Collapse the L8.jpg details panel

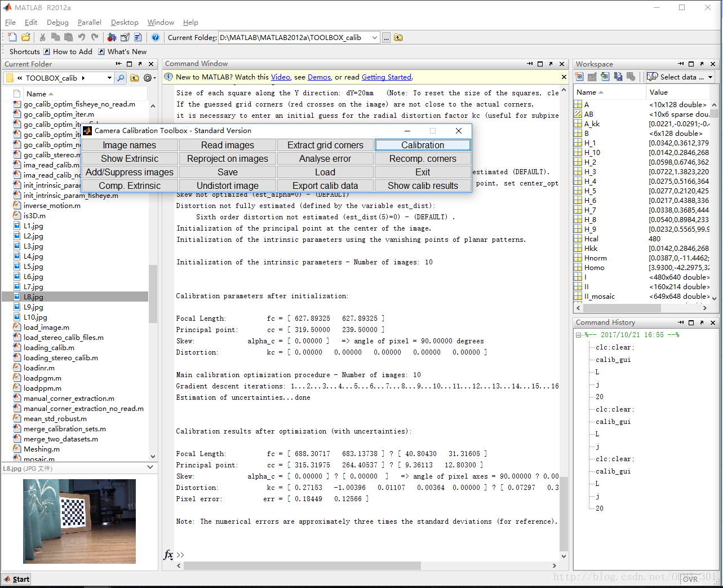click(x=150, y=467)
